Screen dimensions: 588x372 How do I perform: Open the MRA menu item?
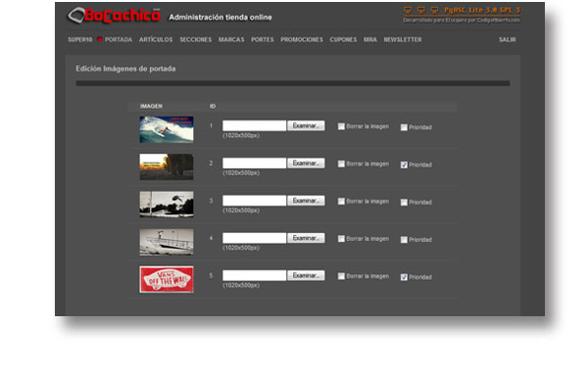pos(369,40)
